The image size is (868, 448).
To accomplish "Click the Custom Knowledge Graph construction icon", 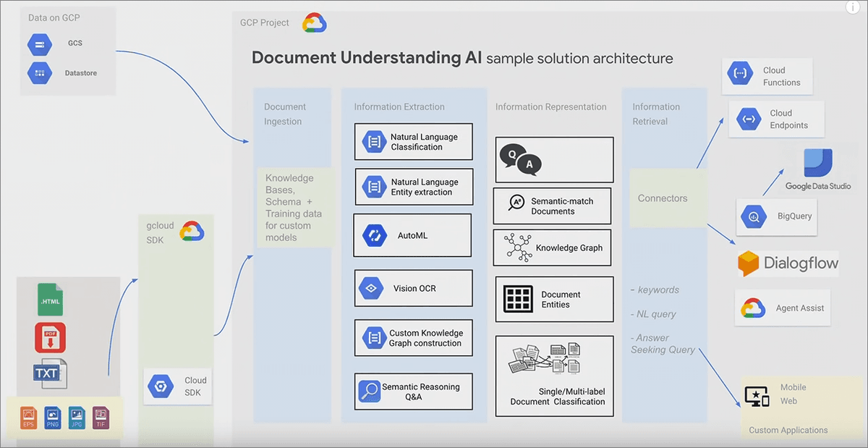I will click(x=374, y=337).
